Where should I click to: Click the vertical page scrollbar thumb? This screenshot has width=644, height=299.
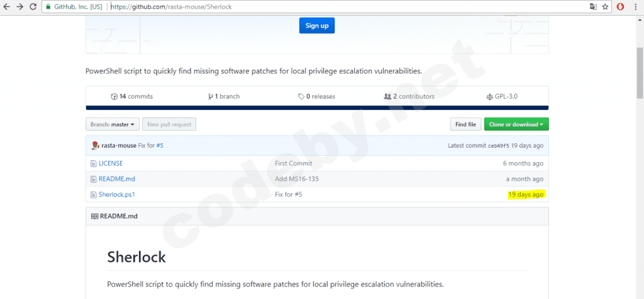[640, 72]
